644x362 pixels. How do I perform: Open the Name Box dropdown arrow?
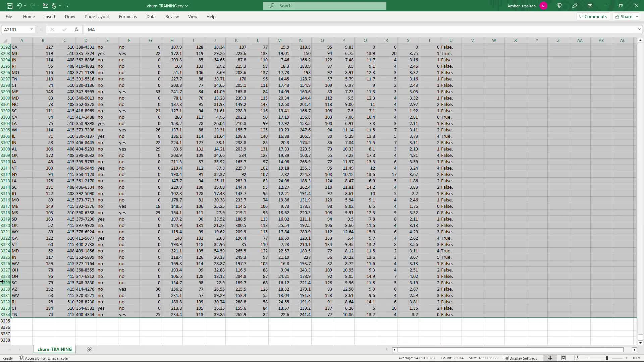tap(32, 29)
